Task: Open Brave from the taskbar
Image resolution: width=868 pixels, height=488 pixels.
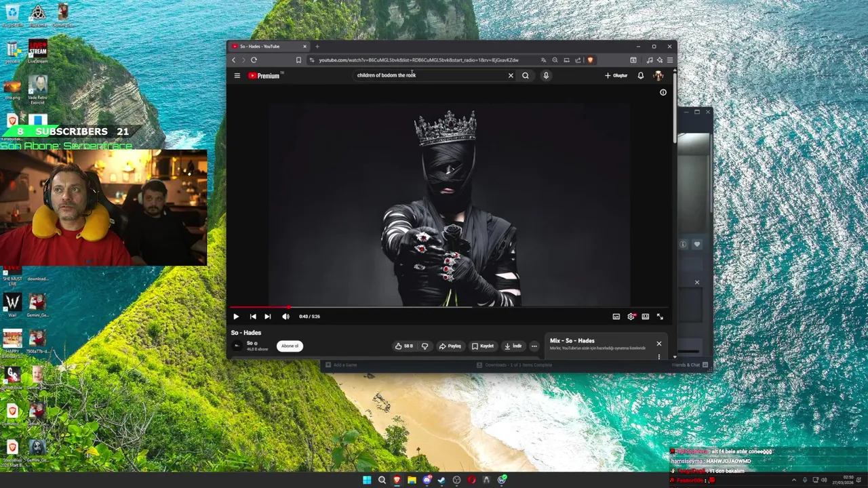Action: click(397, 480)
